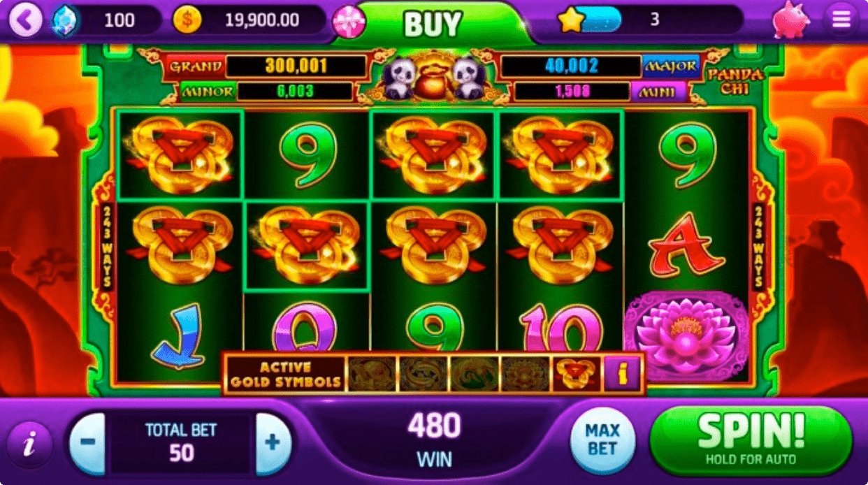Open gold symbols info purple i button

[622, 374]
